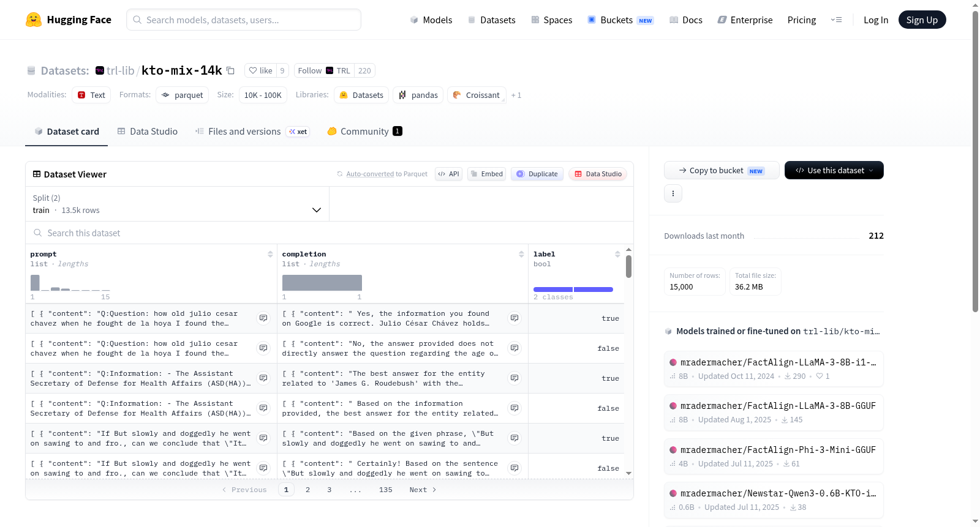
Task: Expand completion cell starting 'Based on the given phrase'
Action: [514, 438]
